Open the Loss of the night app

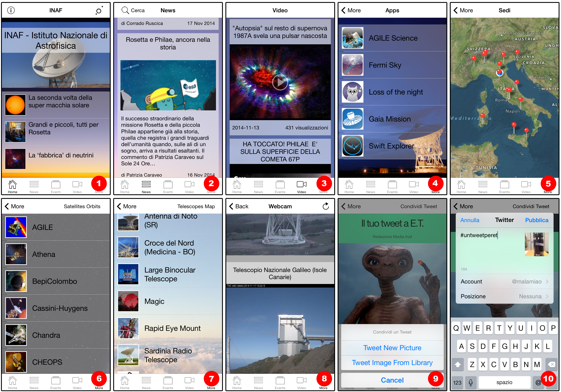[x=396, y=92]
